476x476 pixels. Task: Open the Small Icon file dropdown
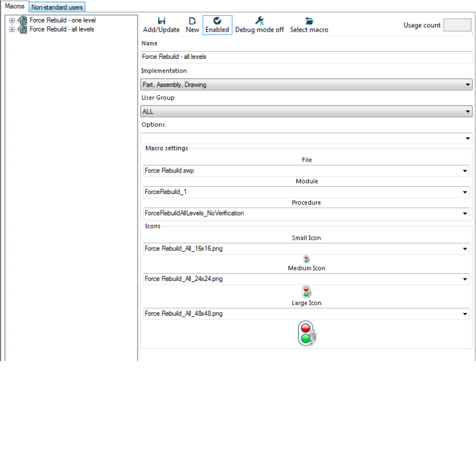click(306, 249)
